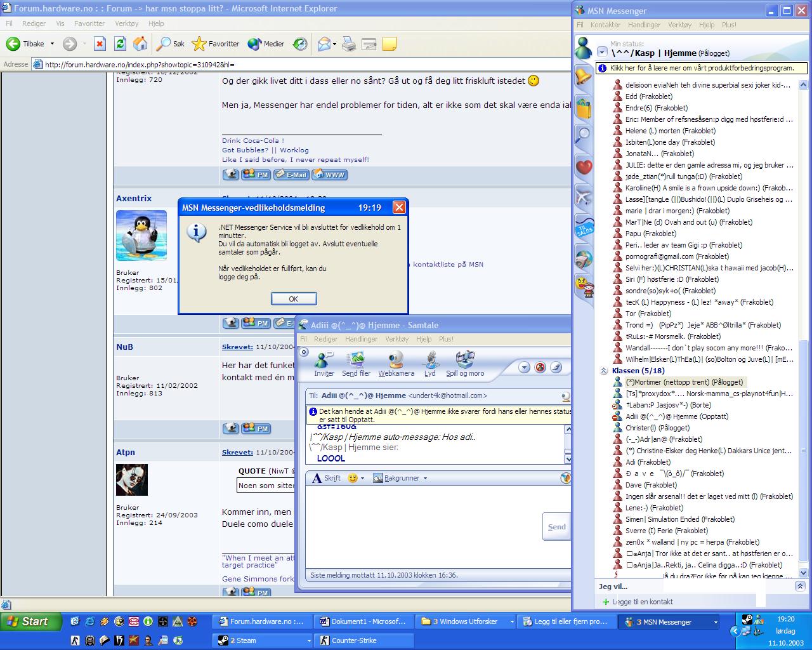This screenshot has height=650, width=812.
Task: Click the Søk search button in Internet Explorer
Action: coord(171,44)
